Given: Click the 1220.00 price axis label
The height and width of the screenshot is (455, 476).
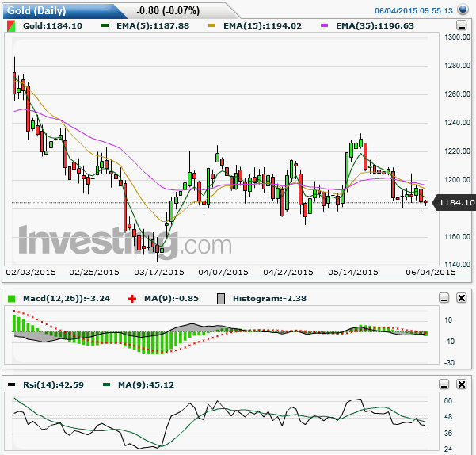Looking at the screenshot, I should tap(457, 151).
